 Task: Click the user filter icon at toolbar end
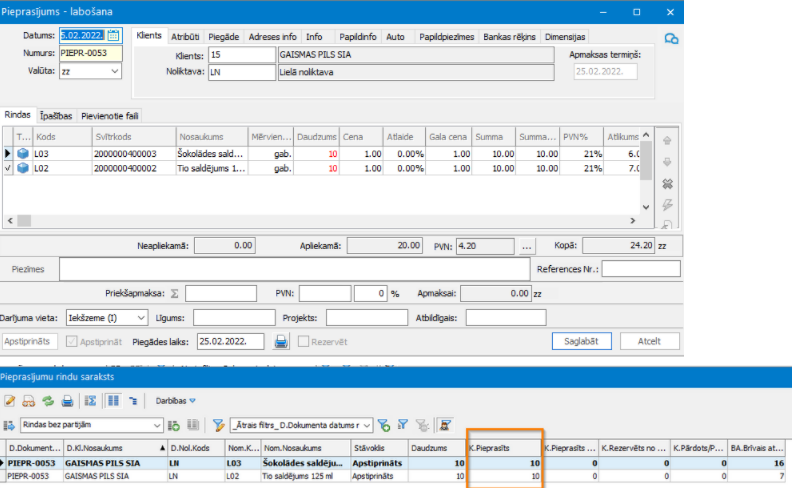pyautogui.click(x=445, y=425)
